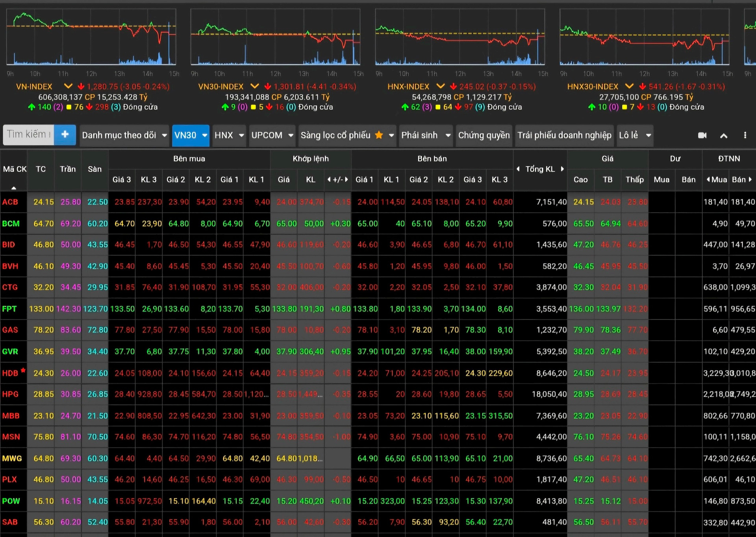The width and height of the screenshot is (756, 537).
Task: Click ACB reference price 24.15 in TC column
Action: tap(43, 202)
